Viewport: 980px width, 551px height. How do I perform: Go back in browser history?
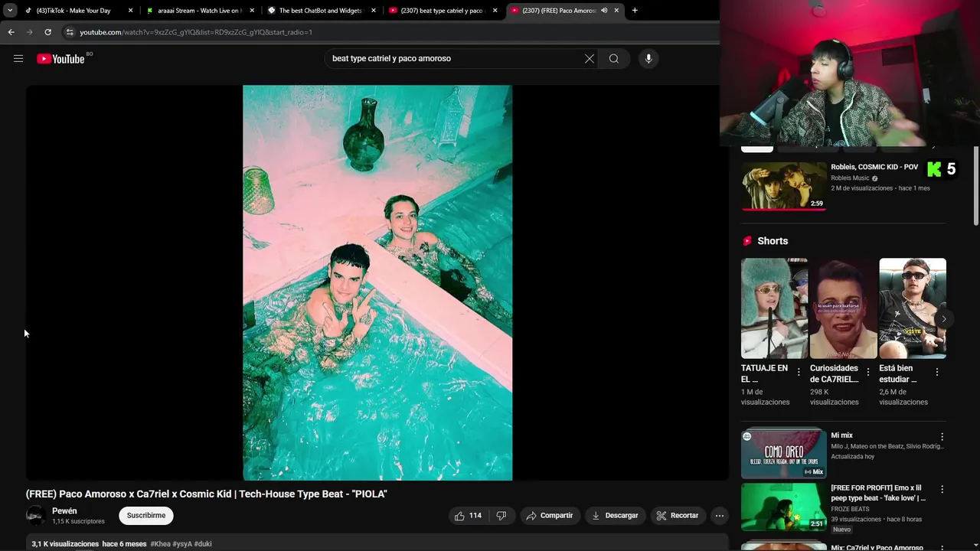(11, 32)
